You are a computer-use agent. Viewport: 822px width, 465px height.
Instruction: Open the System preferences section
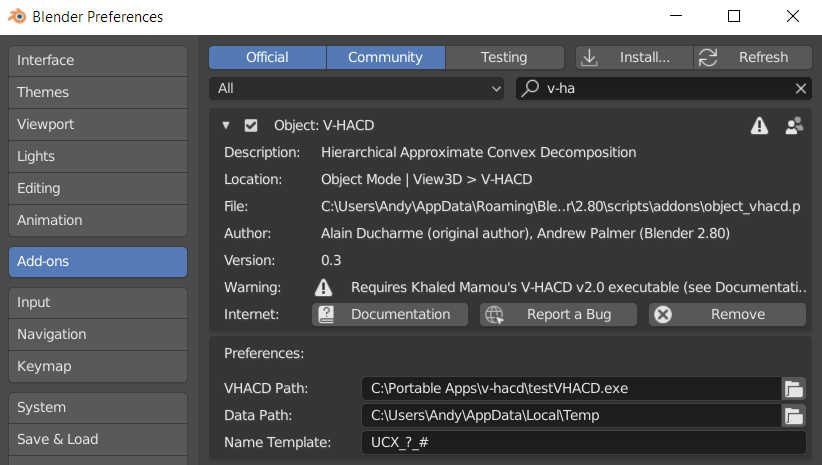pos(98,407)
